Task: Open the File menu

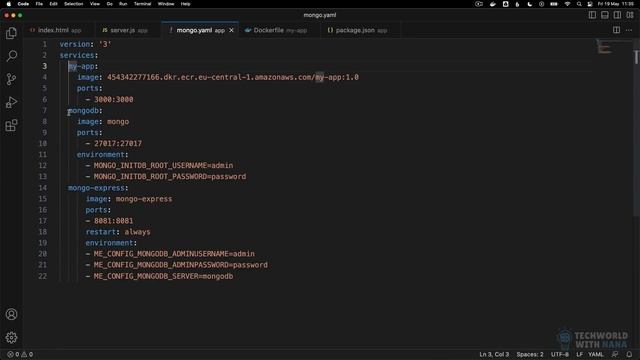Action: pos(39,4)
